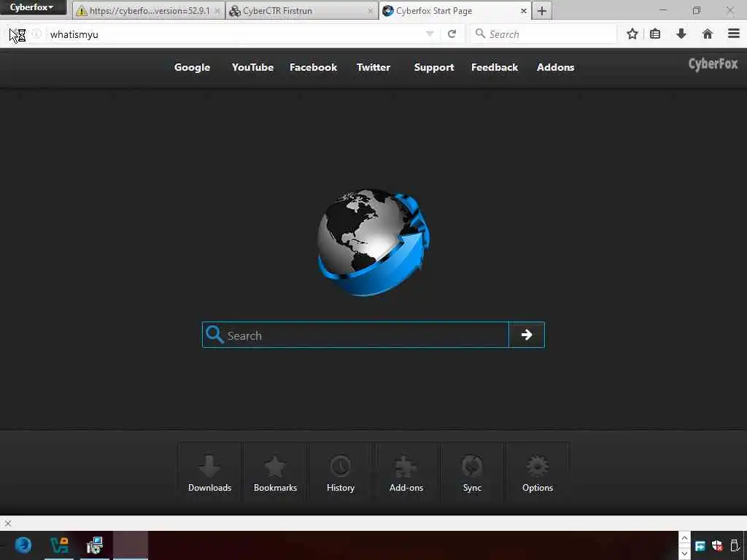Go to the home page icon

point(708,34)
